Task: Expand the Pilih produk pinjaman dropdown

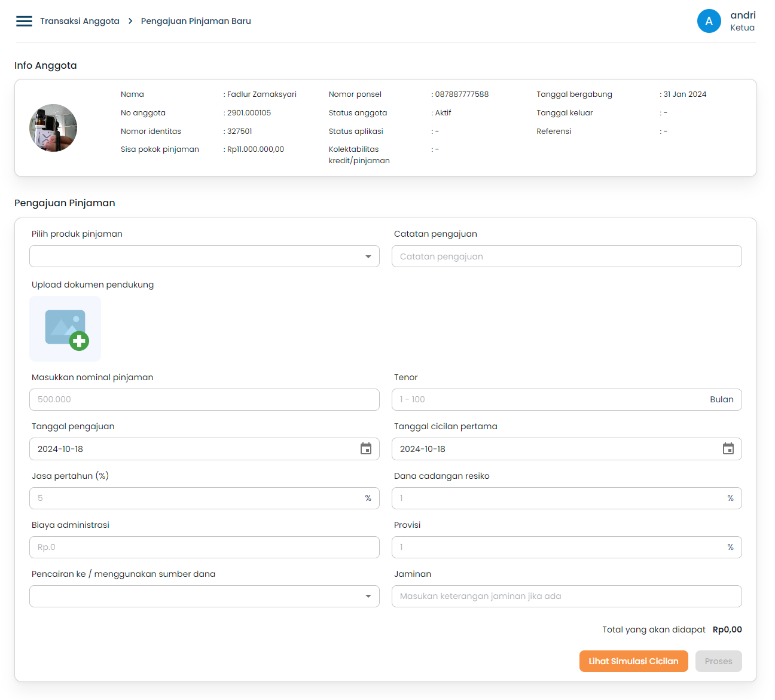Action: [205, 256]
